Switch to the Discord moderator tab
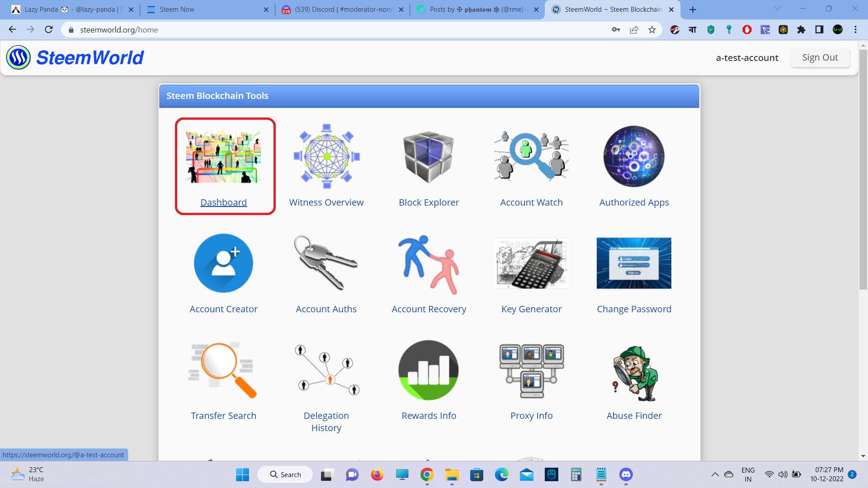The width and height of the screenshot is (868, 488). tap(343, 9)
